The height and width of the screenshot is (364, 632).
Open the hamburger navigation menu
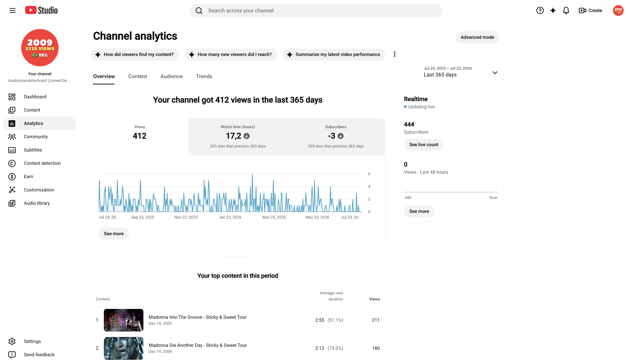12,11
